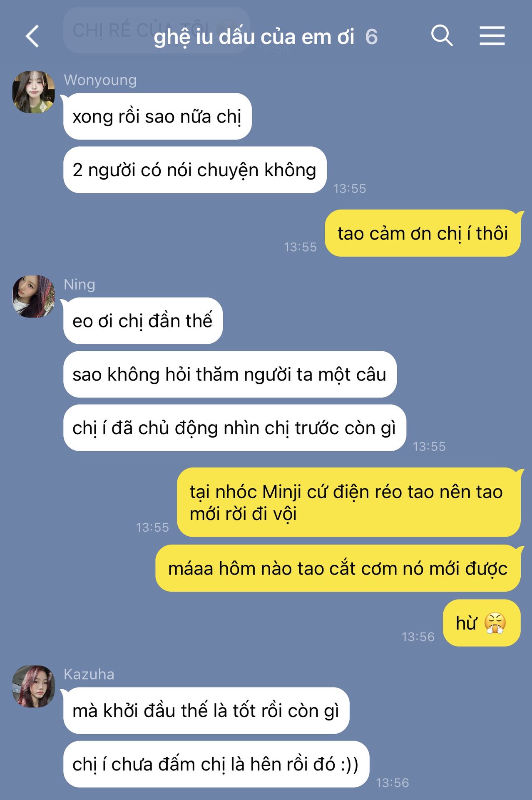Select message "chị í đã chủ động nhìn chị trước"
The image size is (532, 800).
(x=235, y=428)
